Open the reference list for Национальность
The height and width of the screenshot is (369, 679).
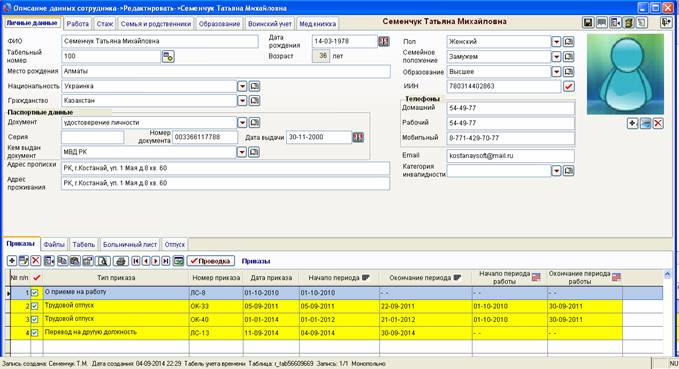(255, 86)
